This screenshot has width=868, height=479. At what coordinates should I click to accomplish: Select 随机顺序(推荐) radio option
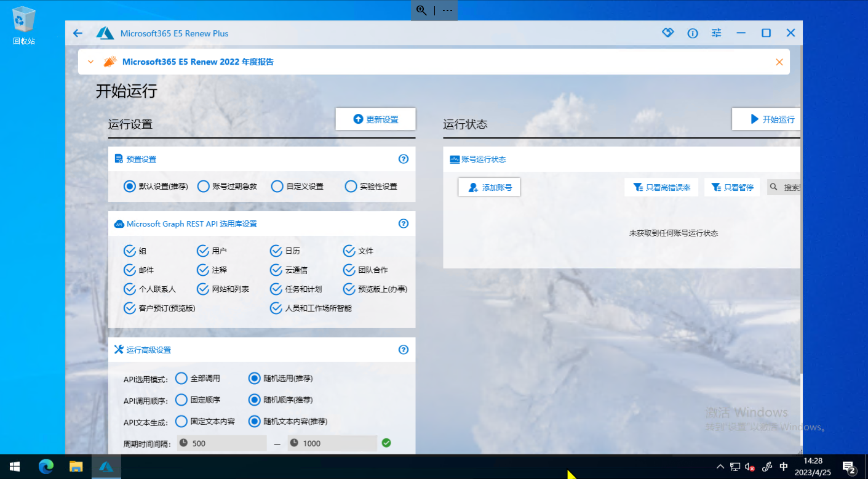coord(281,400)
